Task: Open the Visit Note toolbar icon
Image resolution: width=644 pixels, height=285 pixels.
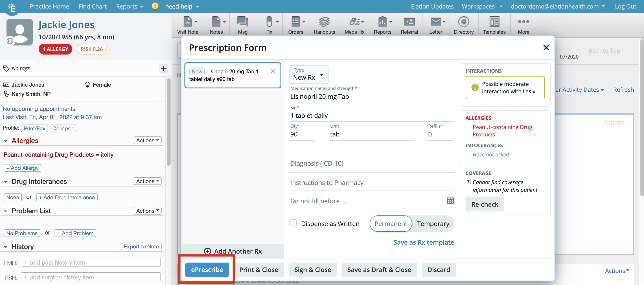Action: point(188,25)
